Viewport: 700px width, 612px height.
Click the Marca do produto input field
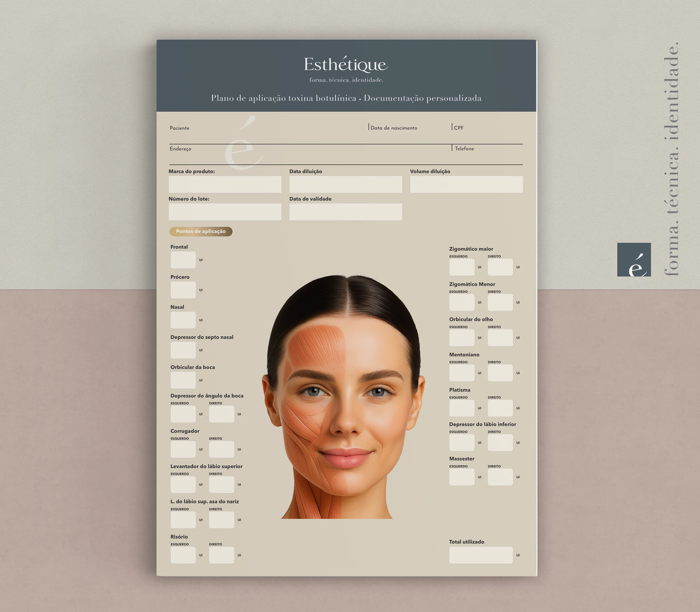point(225,184)
